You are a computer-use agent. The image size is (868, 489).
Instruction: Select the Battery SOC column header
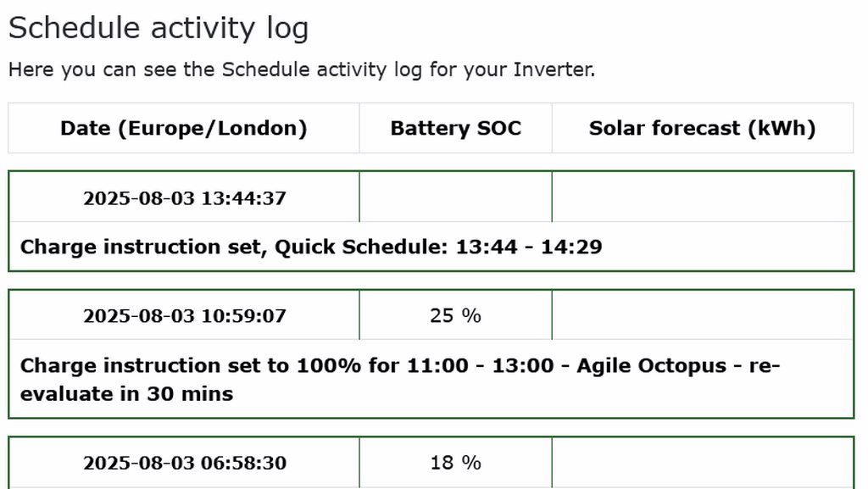coord(455,128)
